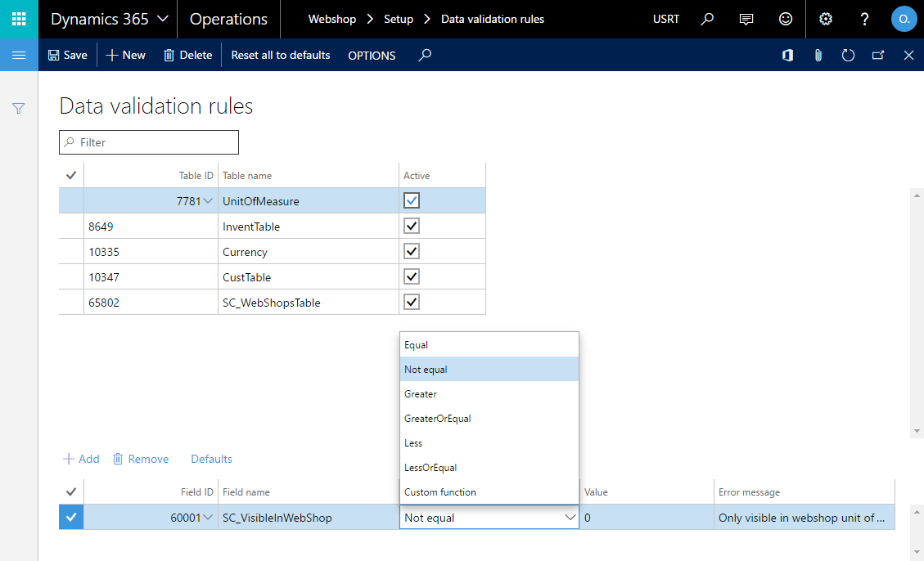This screenshot has width=924, height=561.
Task: Open the app launcher waffle icon
Action: [18, 19]
